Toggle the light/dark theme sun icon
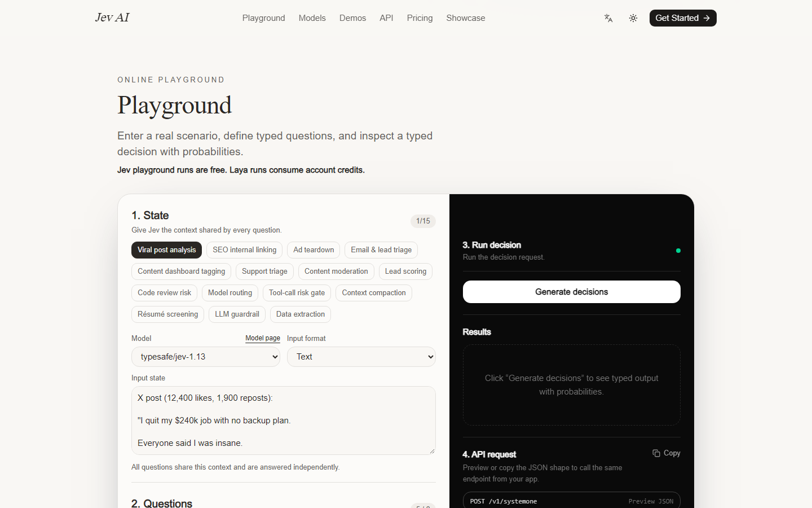Viewport: 812px width, 508px height. coord(633,18)
